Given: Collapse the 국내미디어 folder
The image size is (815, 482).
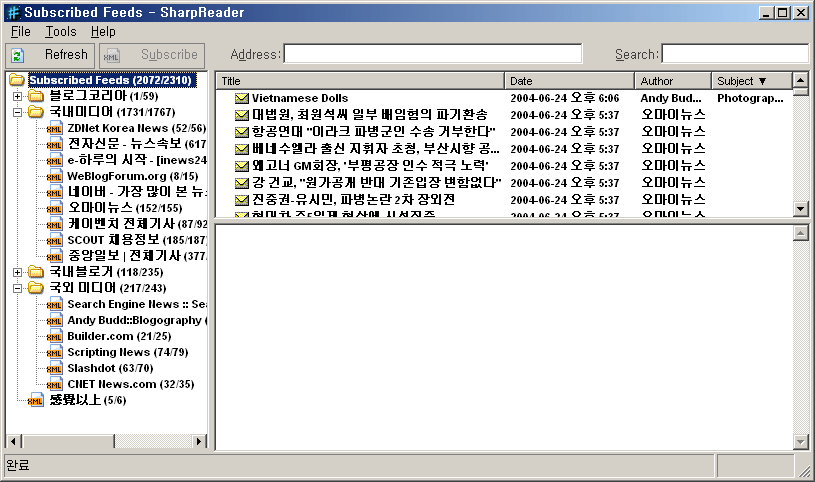Looking at the screenshot, I should (x=17, y=112).
